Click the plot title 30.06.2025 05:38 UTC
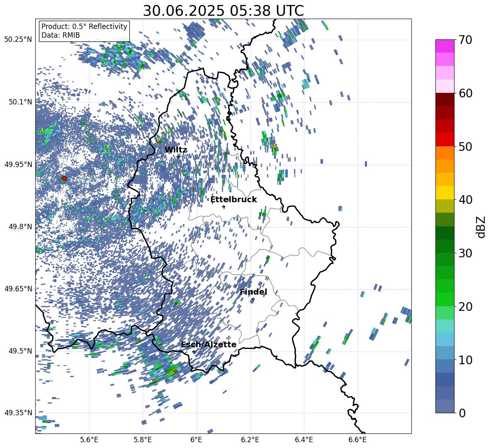The width and height of the screenshot is (491, 448). pos(223,11)
